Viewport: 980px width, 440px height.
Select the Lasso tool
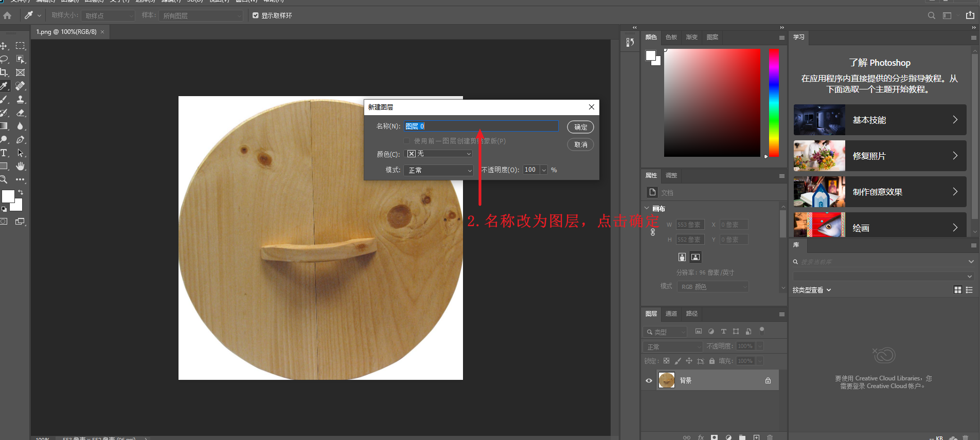point(4,59)
